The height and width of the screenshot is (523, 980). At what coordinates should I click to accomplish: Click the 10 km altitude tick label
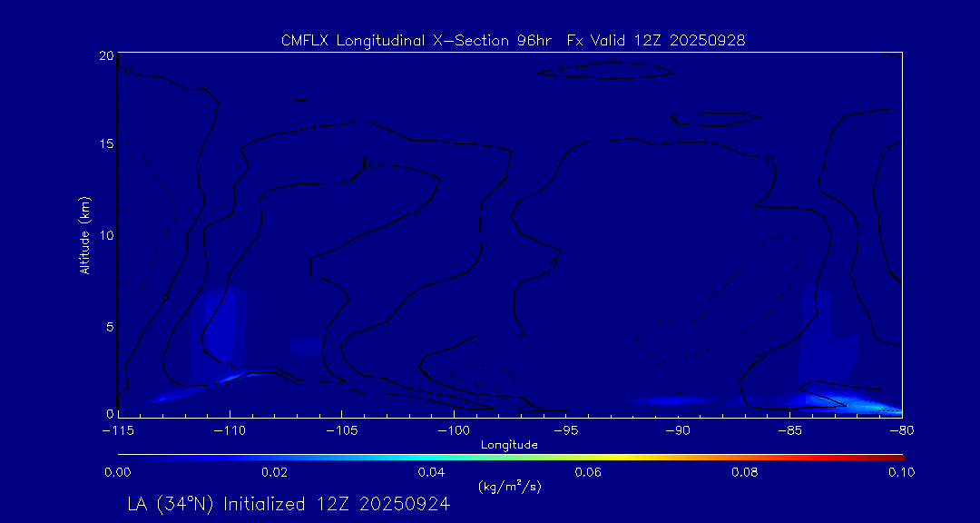[105, 236]
